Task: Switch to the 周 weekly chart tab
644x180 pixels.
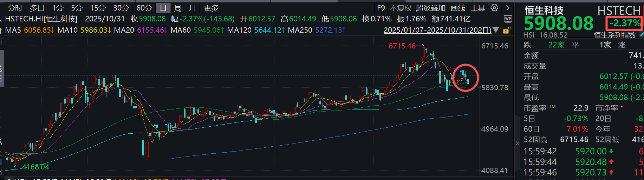Action: (x=178, y=8)
